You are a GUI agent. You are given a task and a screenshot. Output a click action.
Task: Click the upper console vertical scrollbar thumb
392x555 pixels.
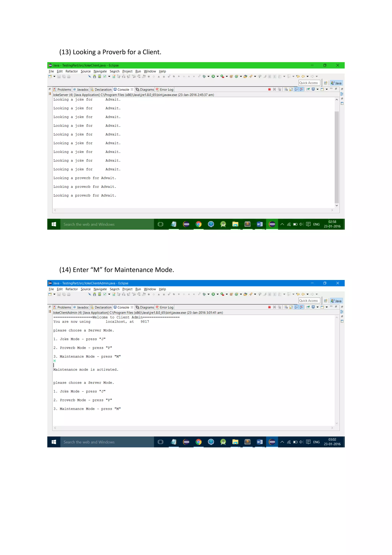click(337, 157)
